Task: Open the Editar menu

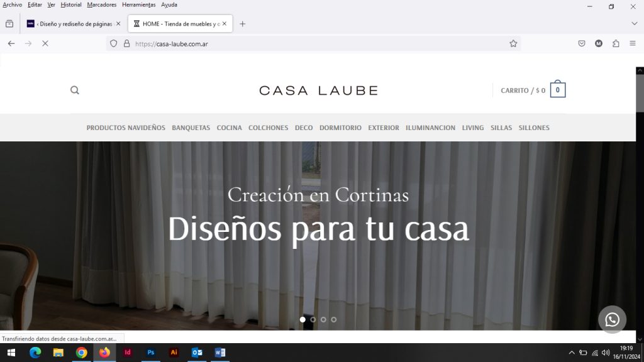Action: point(35,5)
